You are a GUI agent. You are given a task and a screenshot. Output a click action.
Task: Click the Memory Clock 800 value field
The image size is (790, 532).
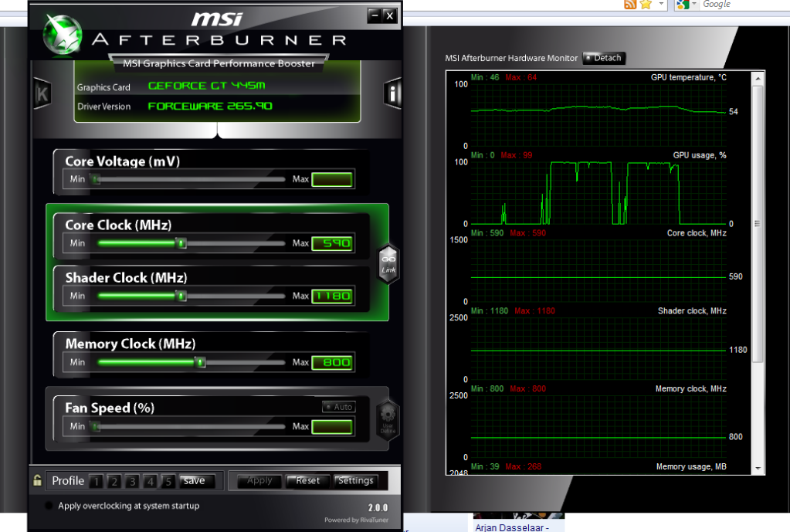pyautogui.click(x=332, y=363)
